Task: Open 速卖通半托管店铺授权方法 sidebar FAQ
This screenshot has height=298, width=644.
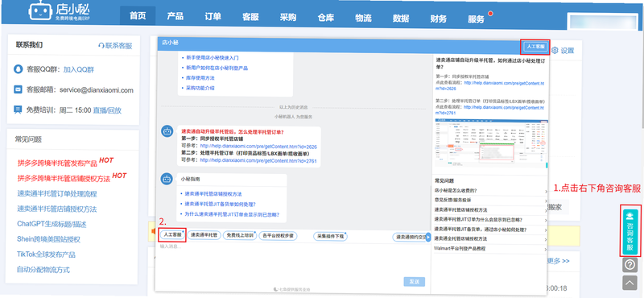Action: (x=57, y=209)
